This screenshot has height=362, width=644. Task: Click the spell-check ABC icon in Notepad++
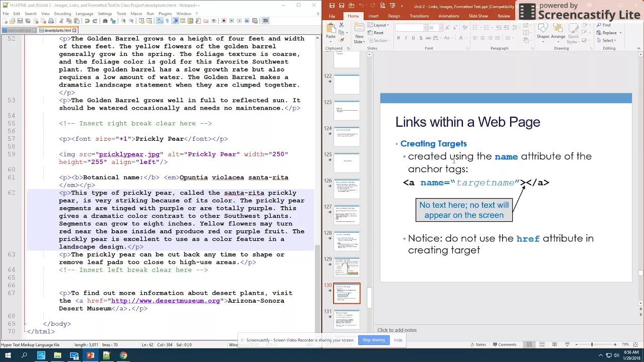tap(266, 21)
